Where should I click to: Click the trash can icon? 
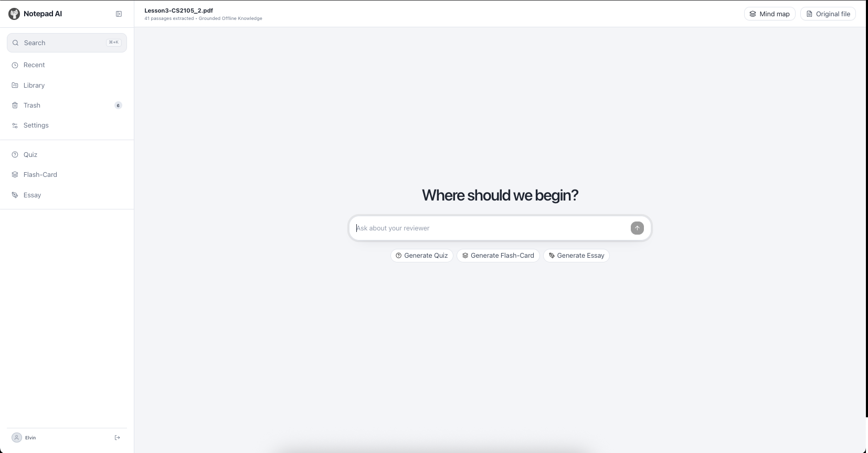click(15, 105)
